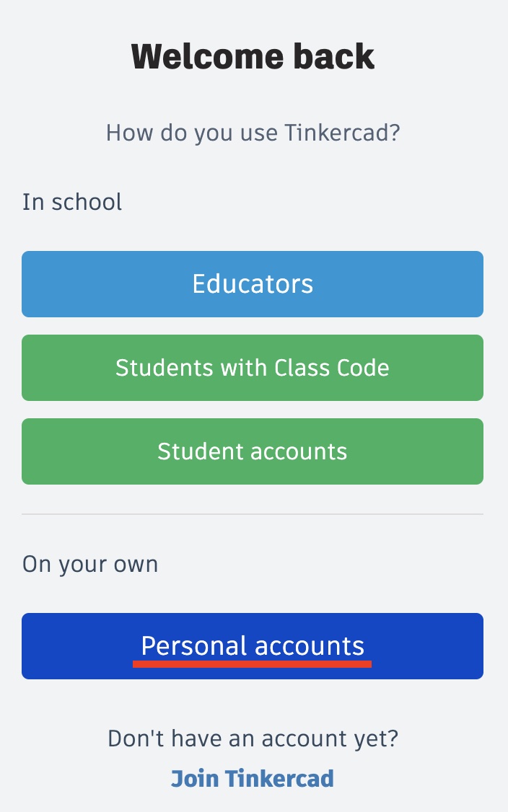Click the horizontal divider above On your own
The image size is (508, 812).
point(253,514)
